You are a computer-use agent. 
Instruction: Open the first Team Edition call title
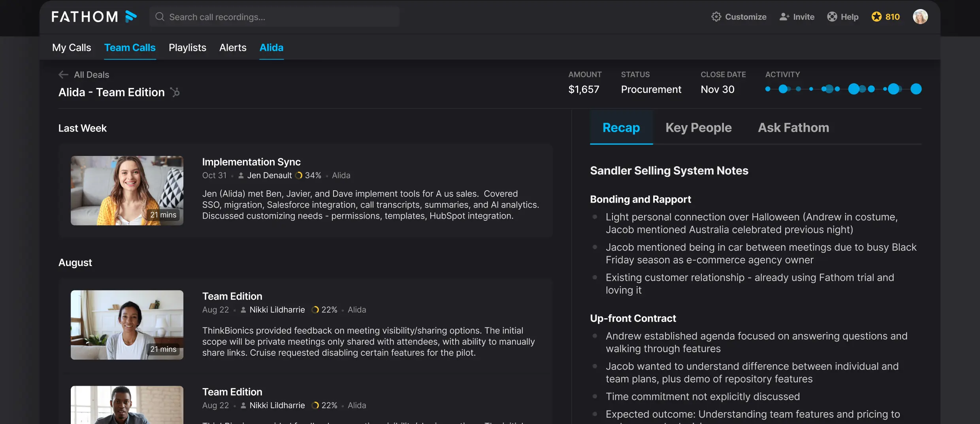point(232,296)
